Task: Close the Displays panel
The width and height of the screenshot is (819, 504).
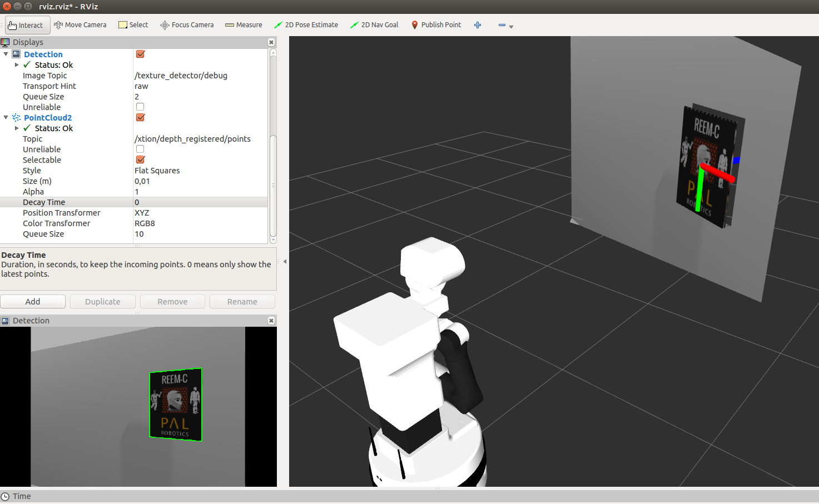Action: point(271,42)
